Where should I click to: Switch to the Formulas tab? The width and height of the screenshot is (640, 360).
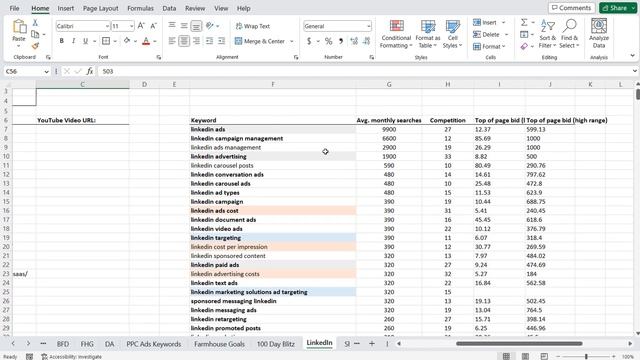click(x=140, y=8)
